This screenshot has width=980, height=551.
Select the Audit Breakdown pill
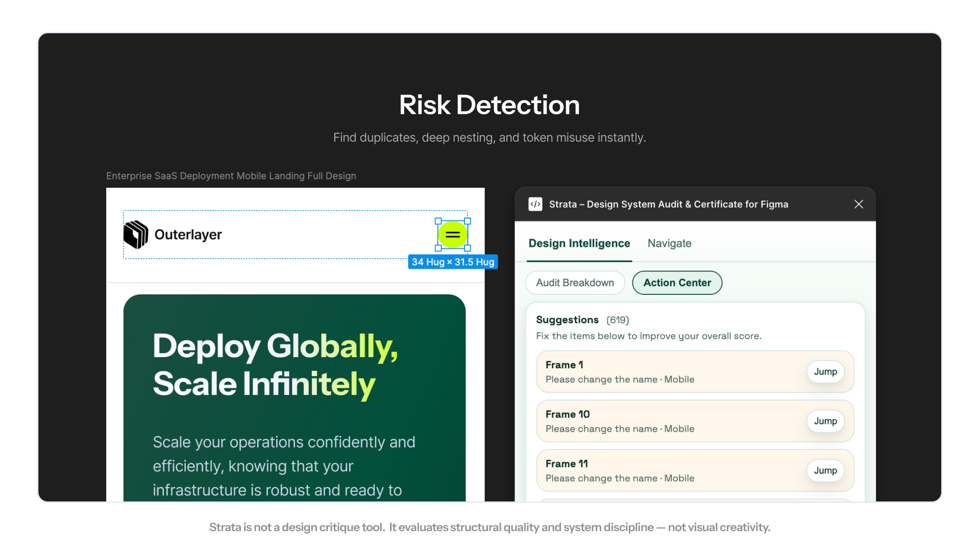pyautogui.click(x=575, y=283)
